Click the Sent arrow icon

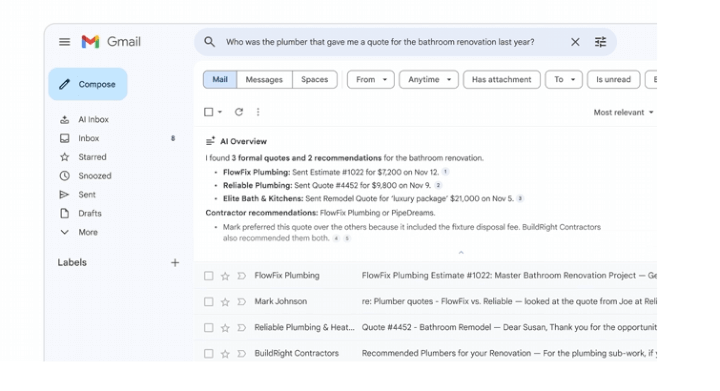(64, 195)
